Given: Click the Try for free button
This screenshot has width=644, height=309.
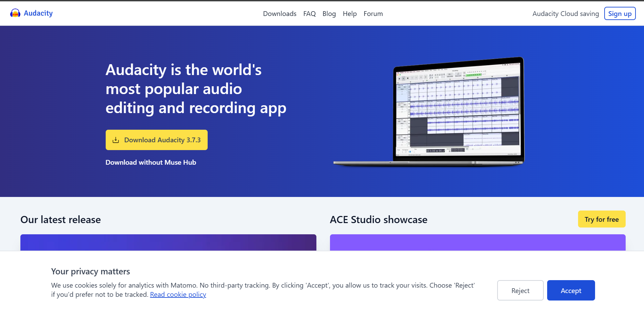Looking at the screenshot, I should [602, 219].
